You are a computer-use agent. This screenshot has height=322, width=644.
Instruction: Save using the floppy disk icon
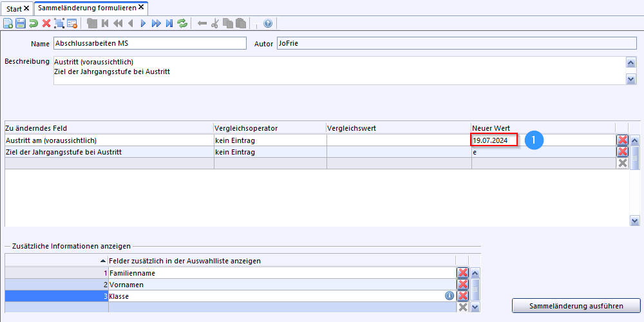click(21, 23)
